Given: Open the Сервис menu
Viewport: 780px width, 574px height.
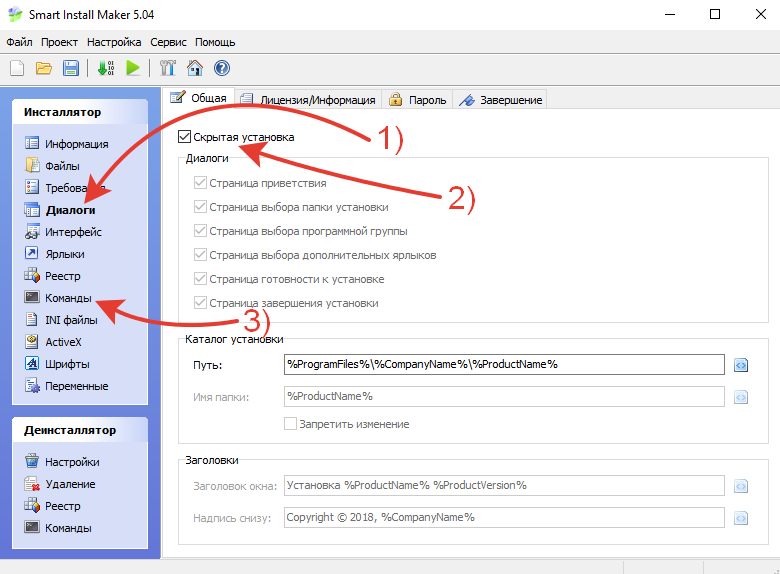Looking at the screenshot, I should click(x=168, y=42).
